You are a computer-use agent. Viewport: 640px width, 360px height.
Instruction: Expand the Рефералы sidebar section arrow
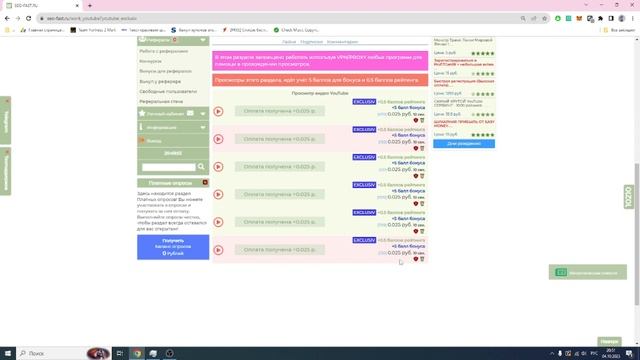(x=203, y=40)
